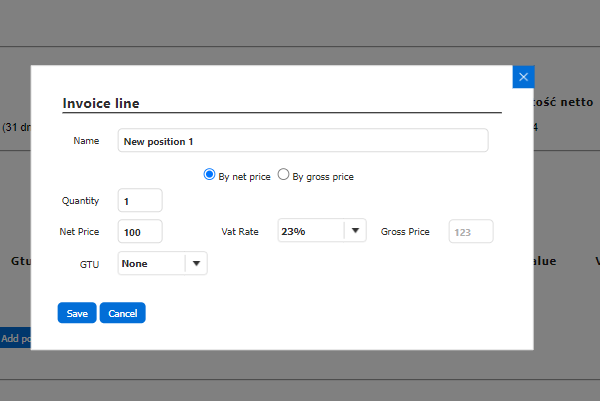This screenshot has width=600, height=401.
Task: Save the invoice line
Action: coord(77,313)
